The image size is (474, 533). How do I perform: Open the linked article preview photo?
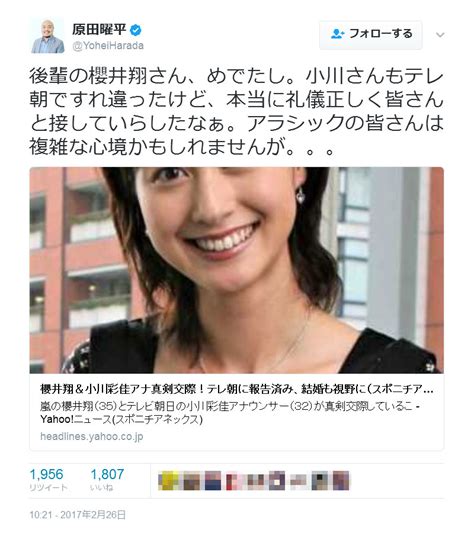[237, 270]
